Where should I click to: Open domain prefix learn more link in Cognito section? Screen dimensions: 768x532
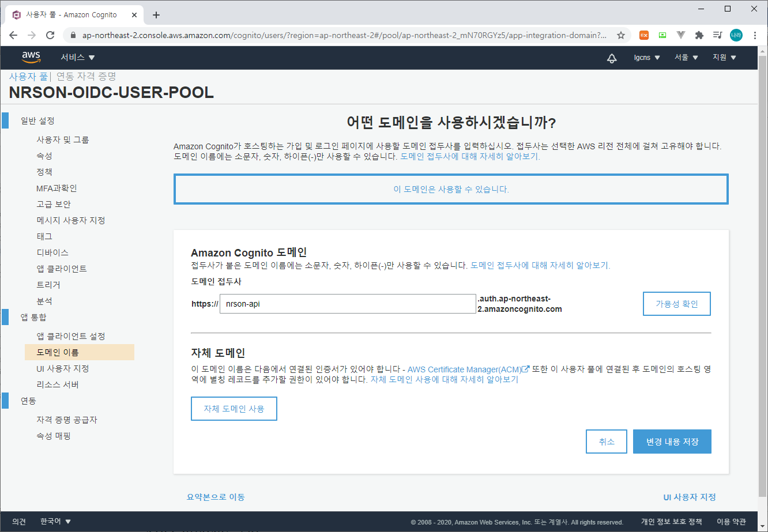point(540,265)
